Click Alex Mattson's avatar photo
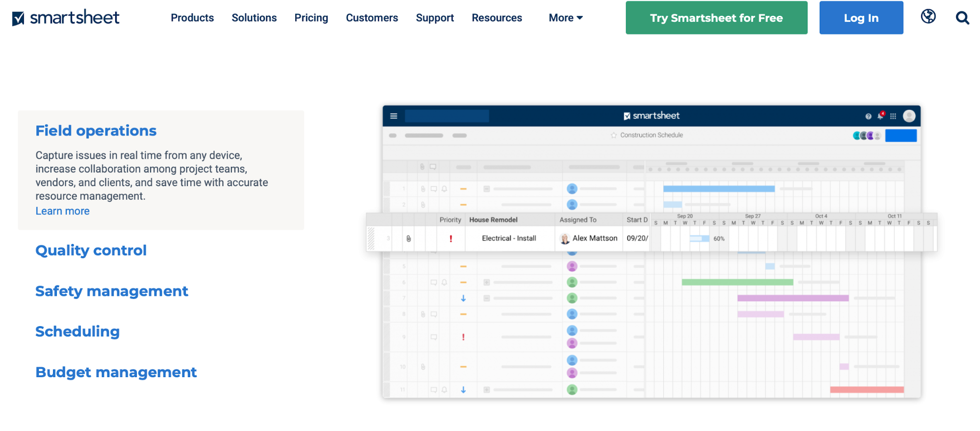980x431 pixels. click(x=565, y=239)
